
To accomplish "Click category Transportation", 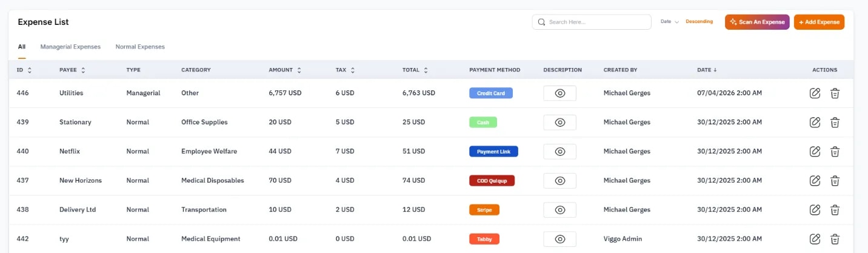I will pos(204,210).
